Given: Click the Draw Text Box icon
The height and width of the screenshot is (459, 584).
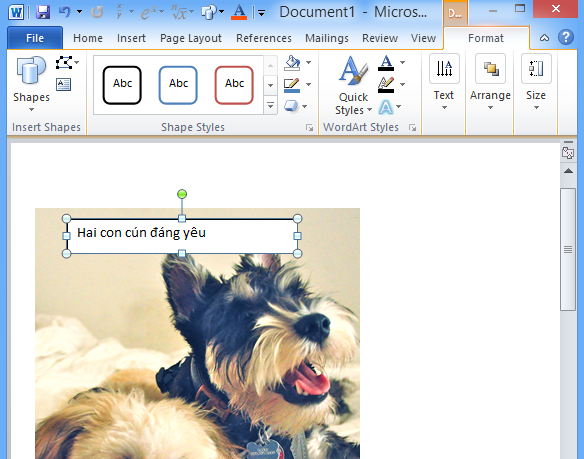Looking at the screenshot, I should pyautogui.click(x=64, y=84).
